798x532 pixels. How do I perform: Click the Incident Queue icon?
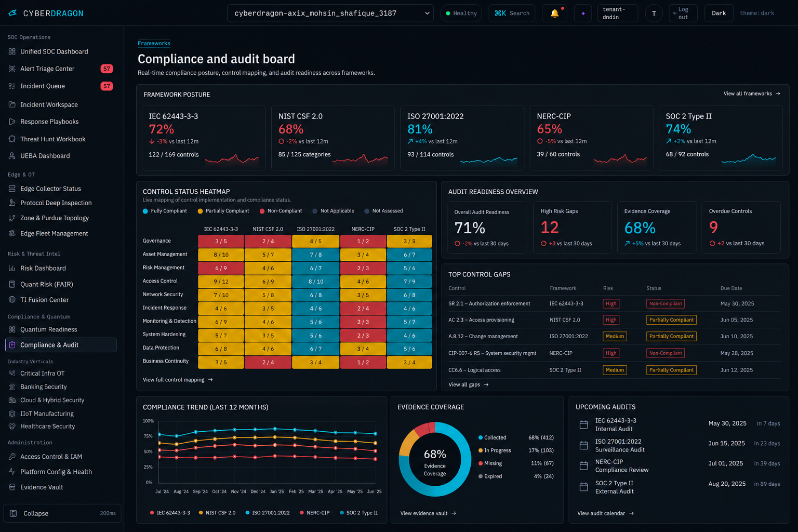point(12,86)
